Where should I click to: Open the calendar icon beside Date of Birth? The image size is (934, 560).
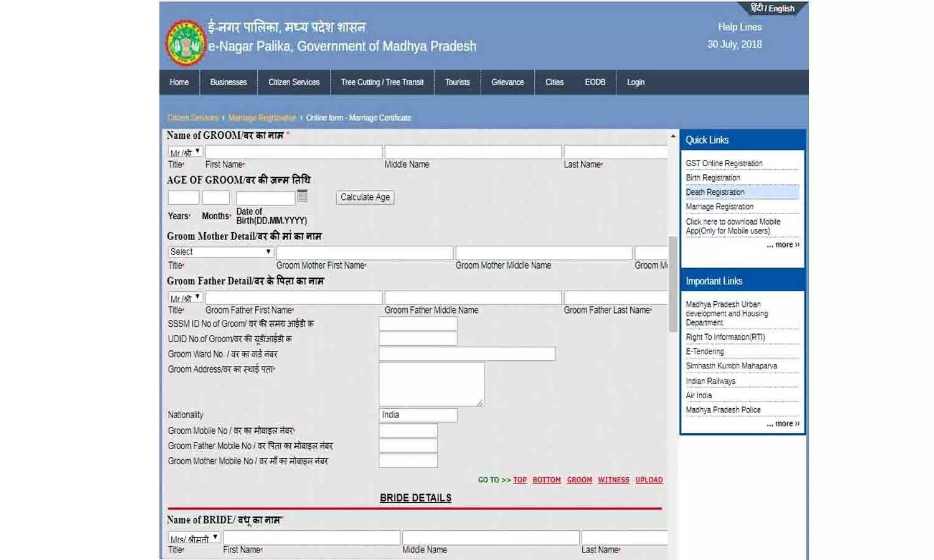303,195
